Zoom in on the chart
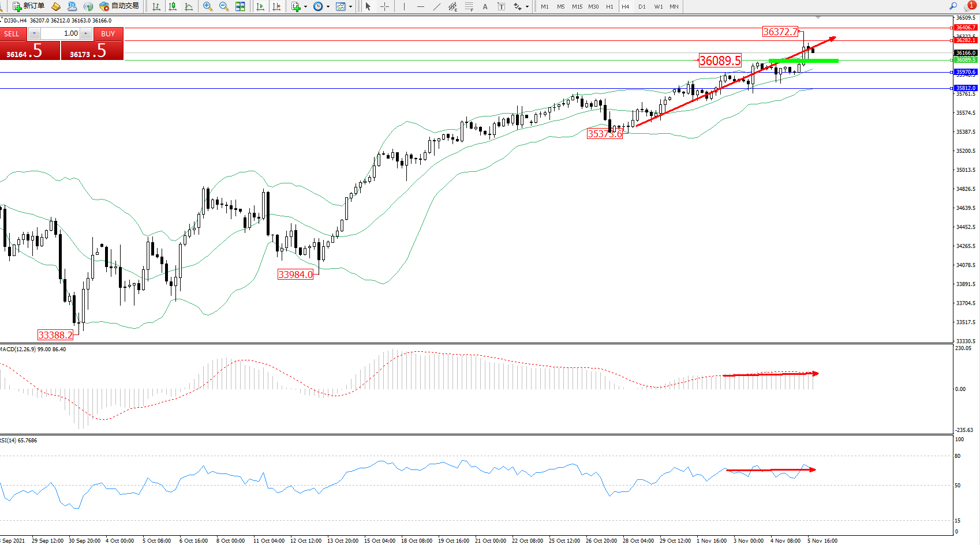This screenshot has width=980, height=545. tap(208, 6)
